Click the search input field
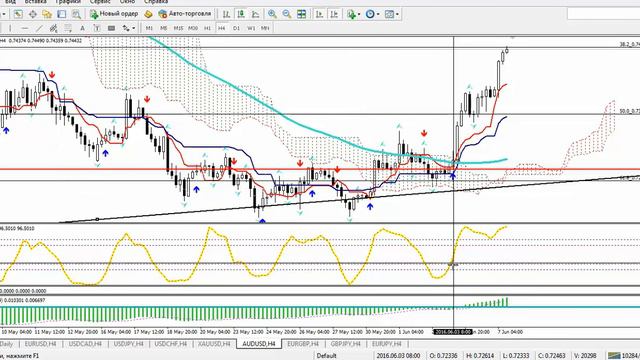The image size is (640, 360). [x=603, y=14]
